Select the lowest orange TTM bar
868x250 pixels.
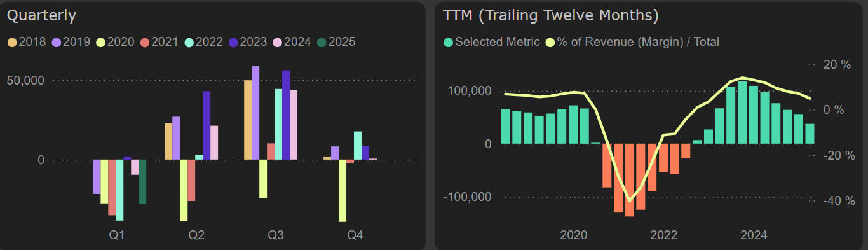pos(630,180)
